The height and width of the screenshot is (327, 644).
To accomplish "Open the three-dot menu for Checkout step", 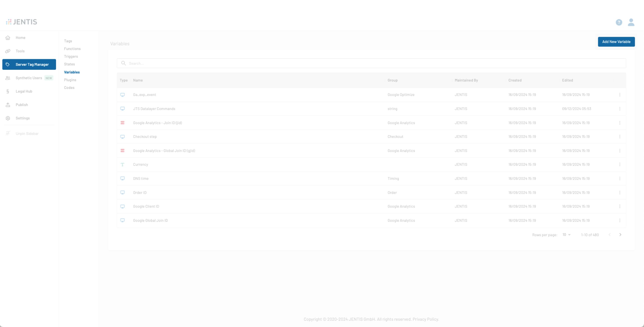I will tap(620, 137).
